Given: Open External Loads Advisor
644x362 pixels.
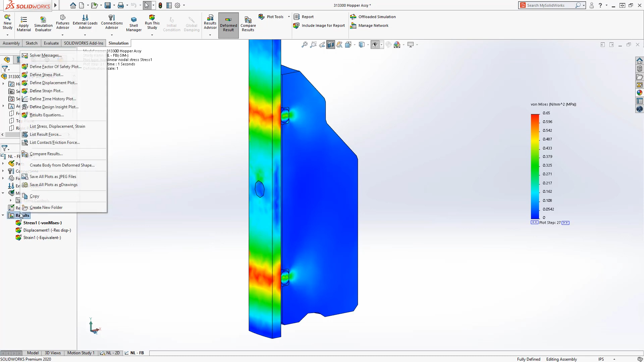Looking at the screenshot, I should point(85,22).
